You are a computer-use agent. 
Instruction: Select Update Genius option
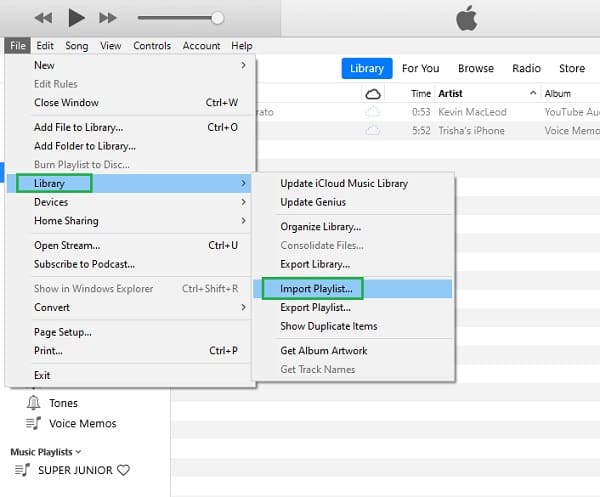click(353, 202)
